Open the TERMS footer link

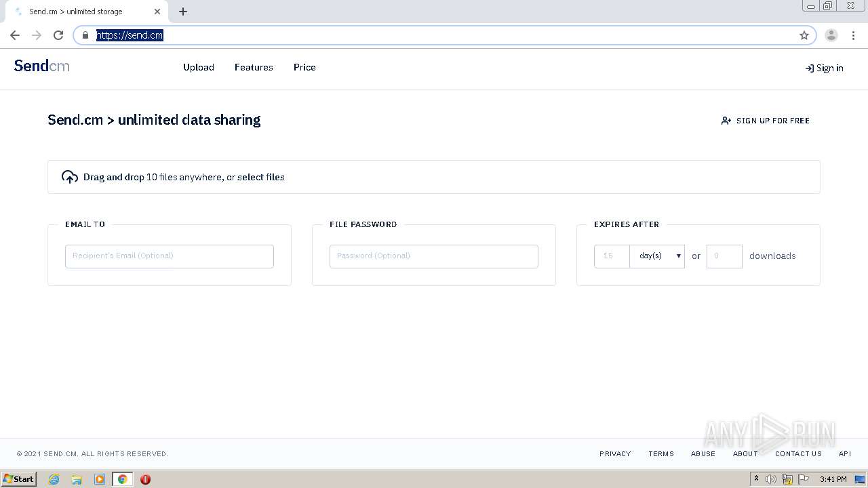click(661, 454)
